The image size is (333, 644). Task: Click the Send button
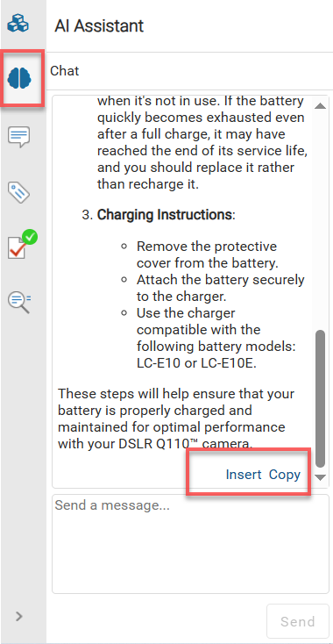click(x=297, y=621)
